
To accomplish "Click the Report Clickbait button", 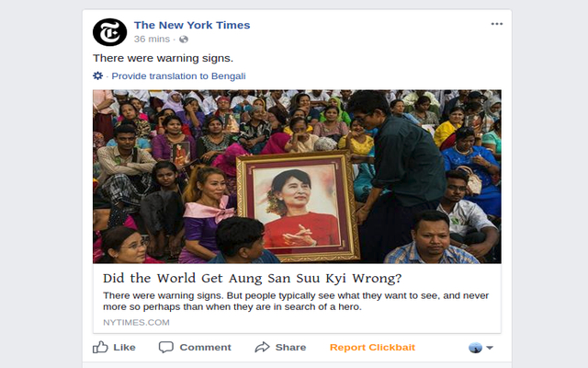I will click(372, 348).
